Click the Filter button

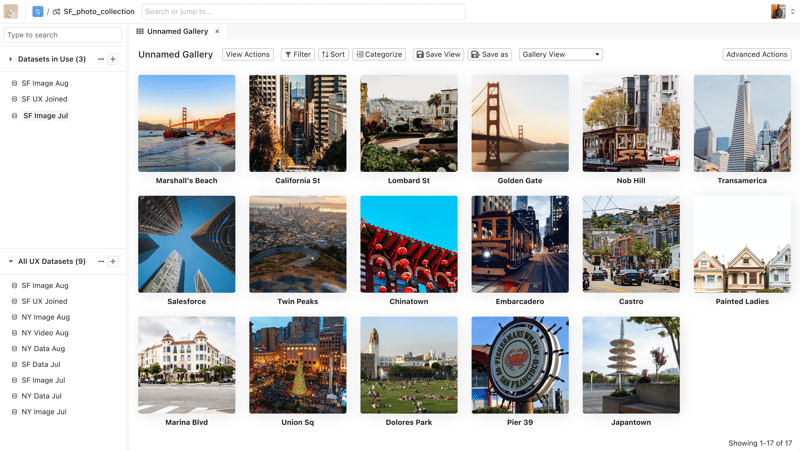click(297, 54)
